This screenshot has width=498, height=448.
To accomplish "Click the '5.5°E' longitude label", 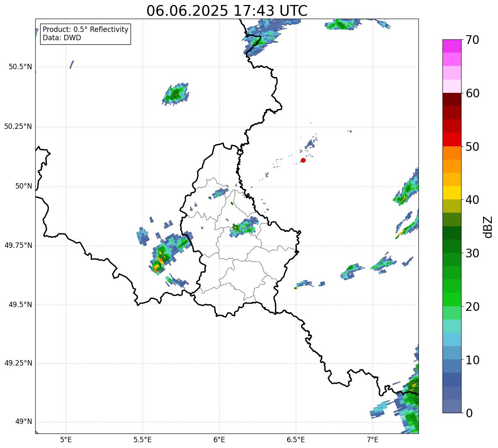I will (x=143, y=439).
